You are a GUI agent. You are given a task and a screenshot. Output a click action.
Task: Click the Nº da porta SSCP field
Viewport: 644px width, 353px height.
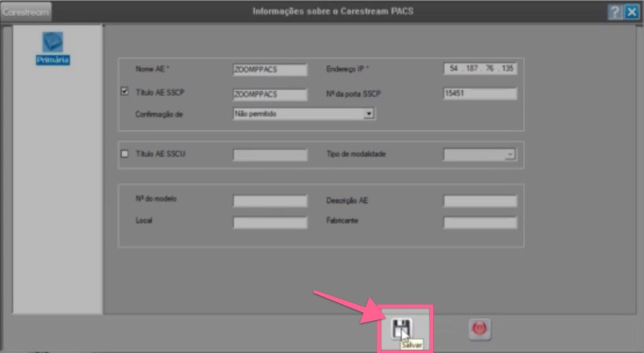tap(480, 94)
